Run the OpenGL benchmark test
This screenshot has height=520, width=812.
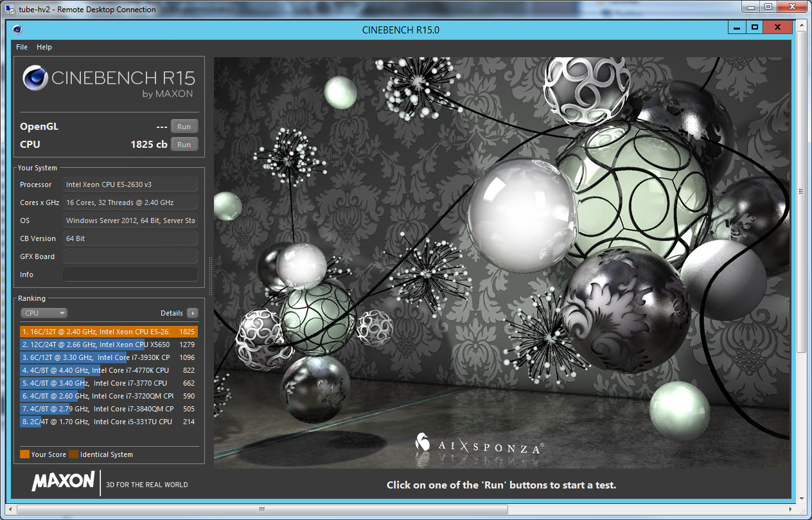click(184, 127)
